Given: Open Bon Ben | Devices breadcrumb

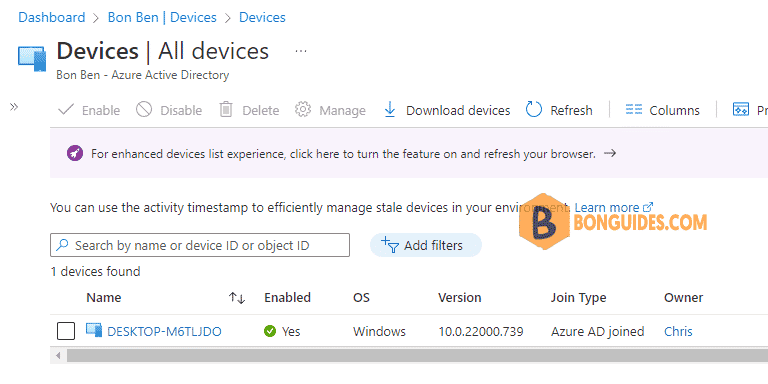Looking at the screenshot, I should (x=162, y=18).
